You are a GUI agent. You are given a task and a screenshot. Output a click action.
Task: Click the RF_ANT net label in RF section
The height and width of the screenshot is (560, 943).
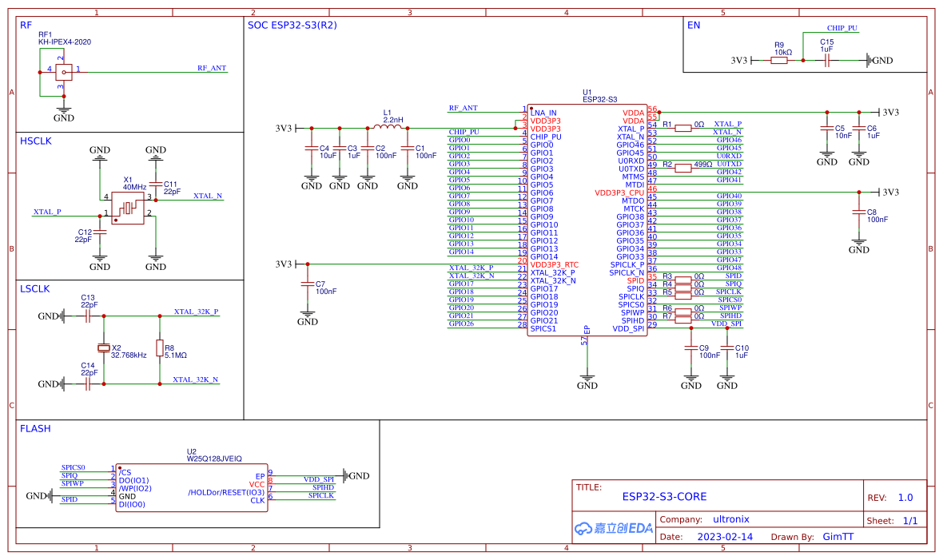click(212, 68)
